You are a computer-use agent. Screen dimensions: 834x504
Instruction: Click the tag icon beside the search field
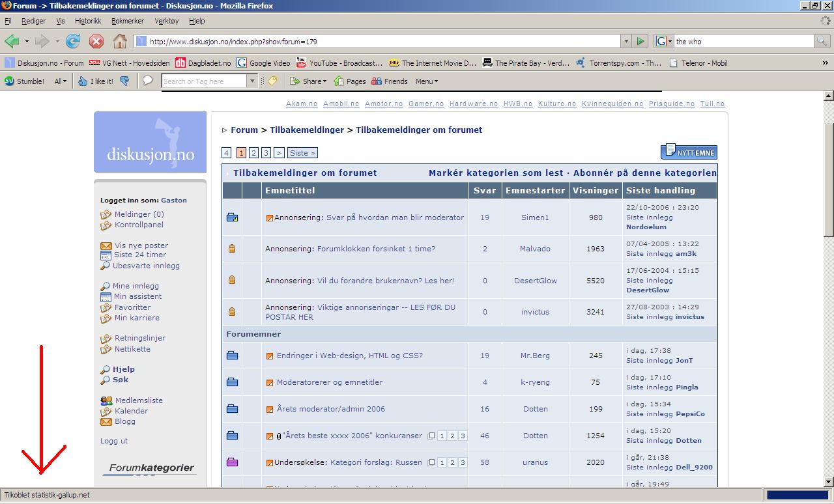coord(272,81)
